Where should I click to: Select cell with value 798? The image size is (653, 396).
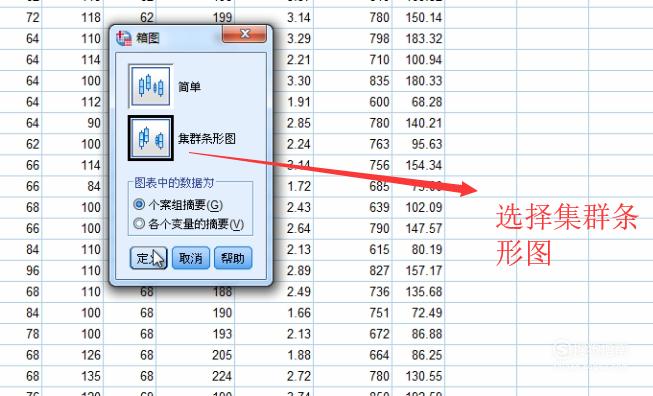pyautogui.click(x=353, y=39)
